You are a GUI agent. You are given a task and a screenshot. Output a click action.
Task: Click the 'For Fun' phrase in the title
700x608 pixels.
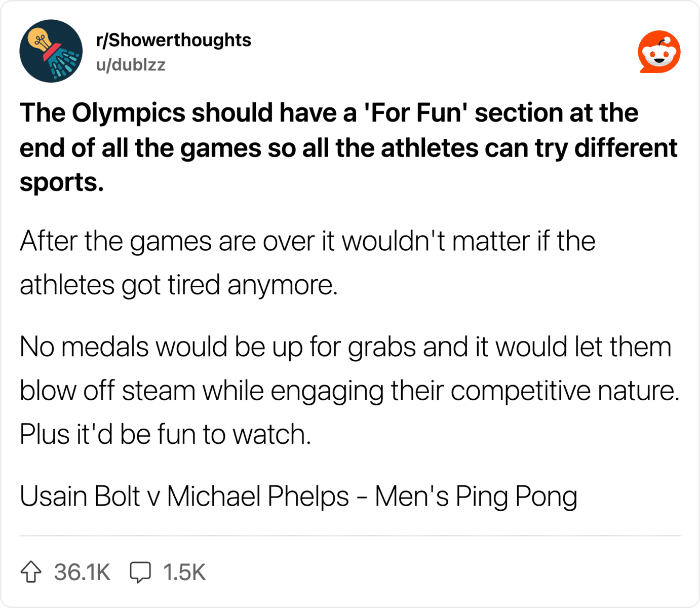(416, 112)
